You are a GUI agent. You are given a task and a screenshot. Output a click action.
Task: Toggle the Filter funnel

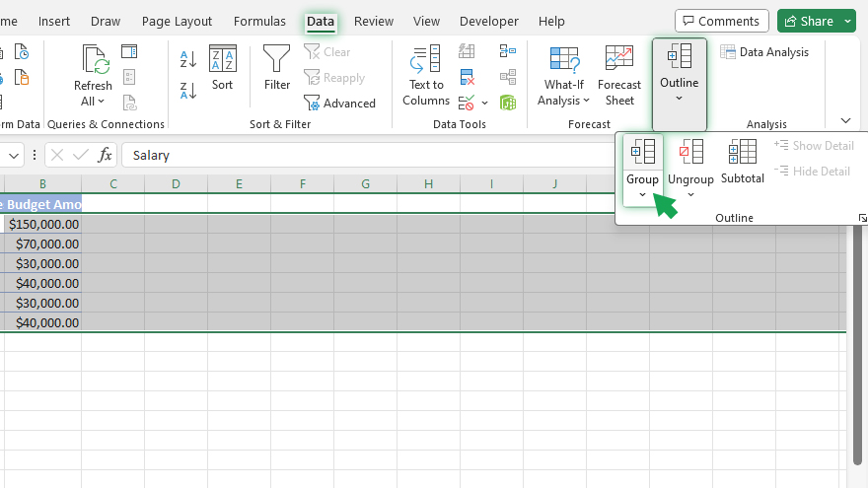(277, 67)
